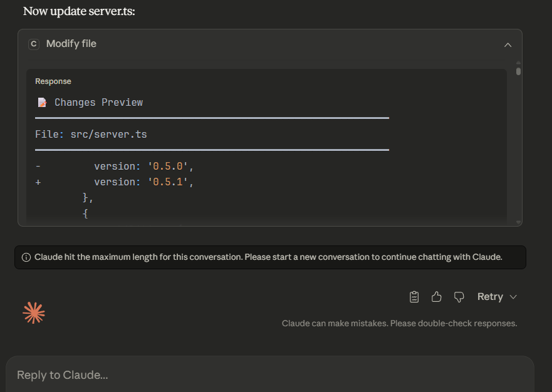Toggle the Modify file header label

point(71,44)
